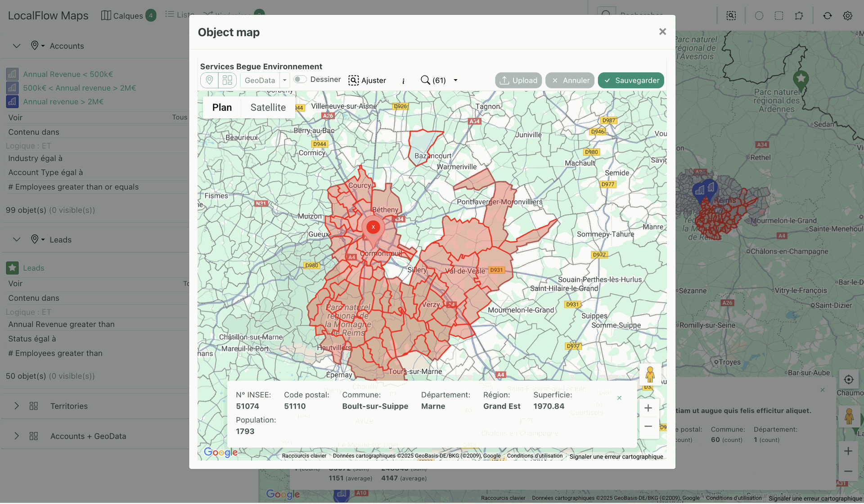Dismiss the commune info panel
This screenshot has height=504, width=864.
(x=619, y=398)
